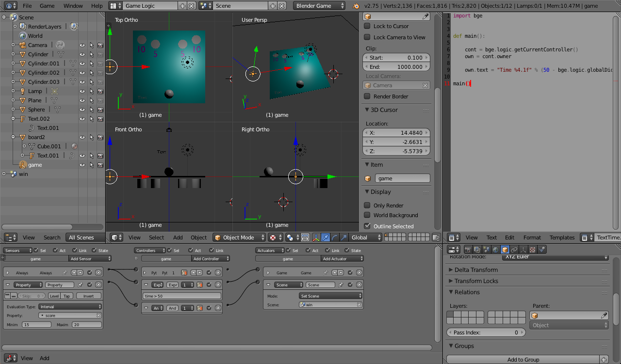Viewport: 621px width, 364px height.
Task: Open Evaluation Type Interval dropdown
Action: point(71,307)
